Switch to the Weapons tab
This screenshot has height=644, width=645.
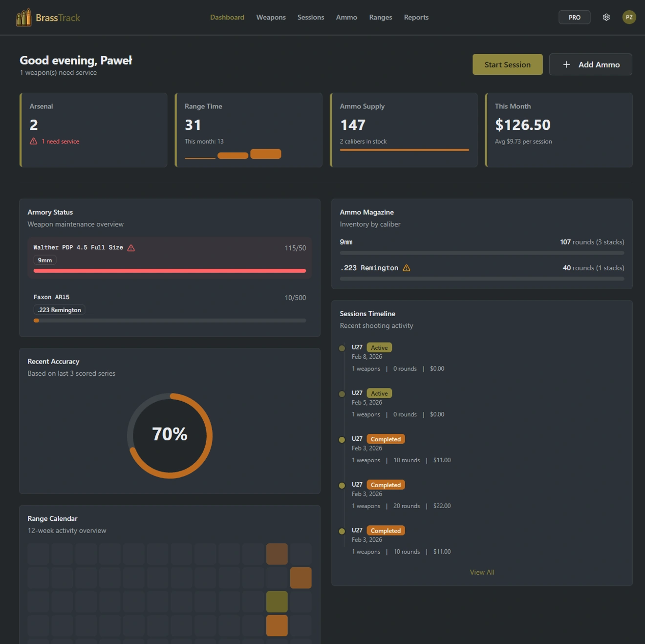click(271, 17)
